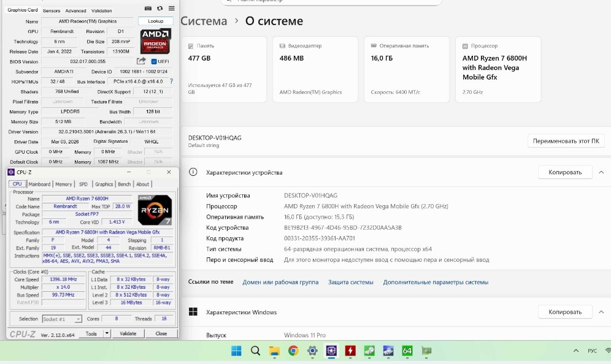Click the Переименовать этот ПК button
Viewport: 611px width, 364px height.
pos(566,141)
